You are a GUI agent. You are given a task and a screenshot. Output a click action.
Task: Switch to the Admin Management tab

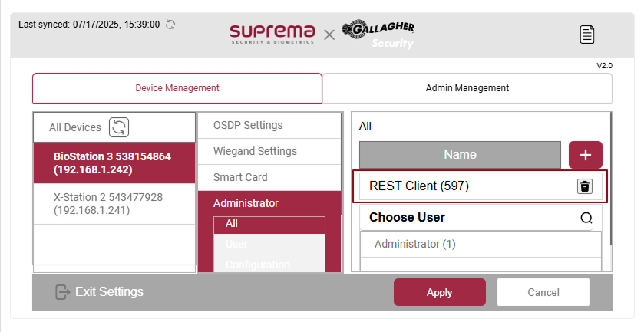467,88
